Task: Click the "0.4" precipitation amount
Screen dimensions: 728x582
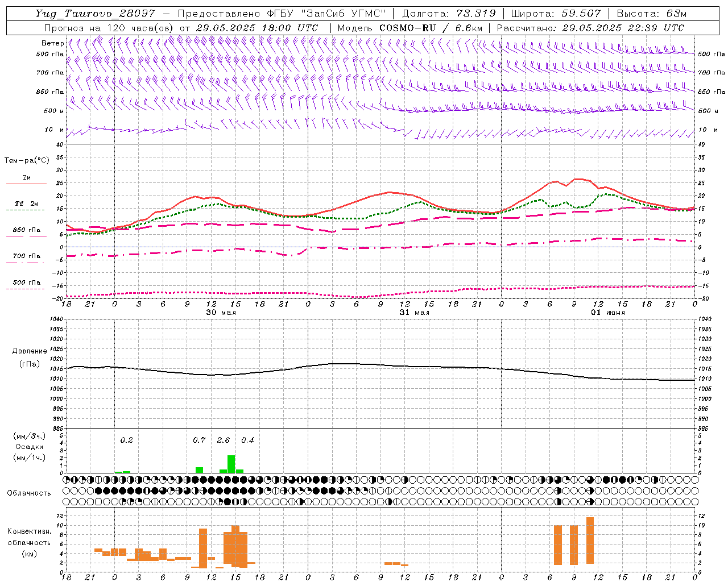Action: 247,440
